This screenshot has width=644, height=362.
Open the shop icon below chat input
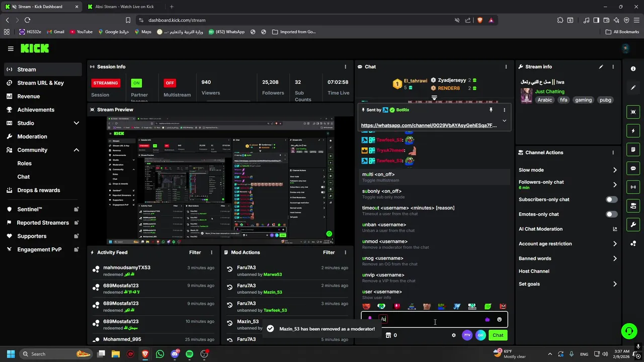click(x=388, y=335)
